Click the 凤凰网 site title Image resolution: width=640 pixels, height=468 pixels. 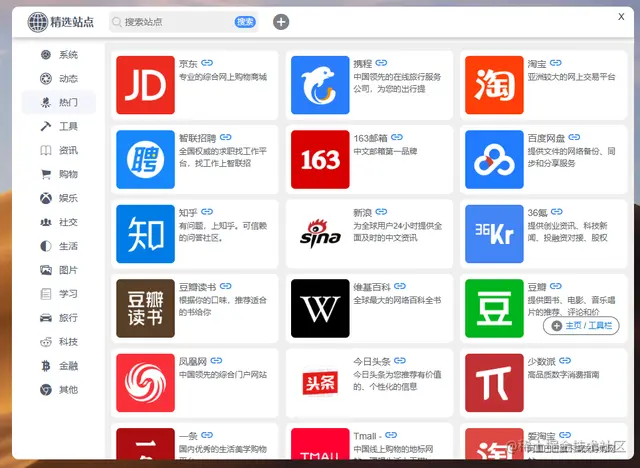(193, 362)
